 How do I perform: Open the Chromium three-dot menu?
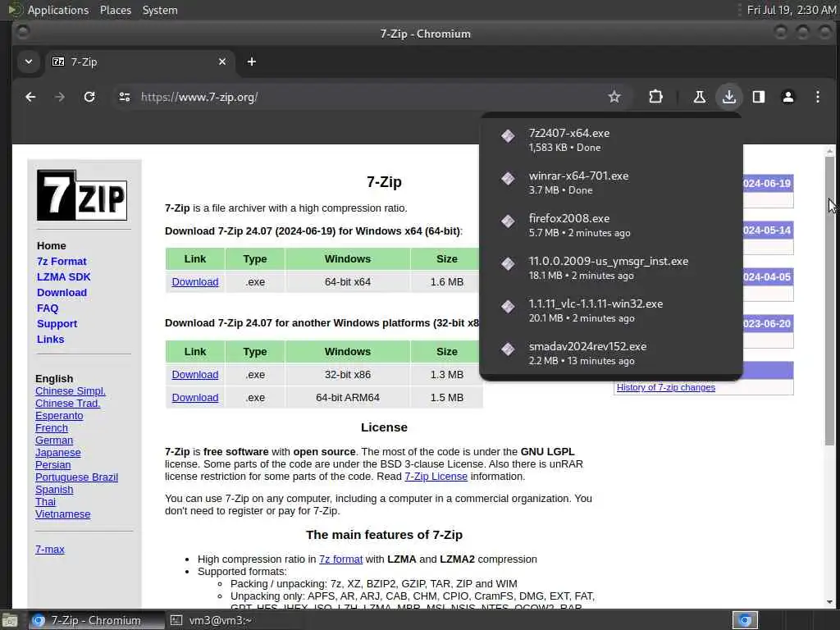point(818,97)
